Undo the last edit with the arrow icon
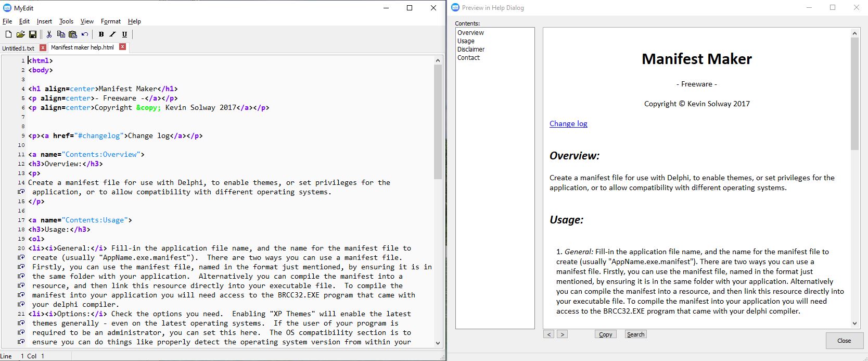This screenshot has width=868, height=361. [x=85, y=34]
